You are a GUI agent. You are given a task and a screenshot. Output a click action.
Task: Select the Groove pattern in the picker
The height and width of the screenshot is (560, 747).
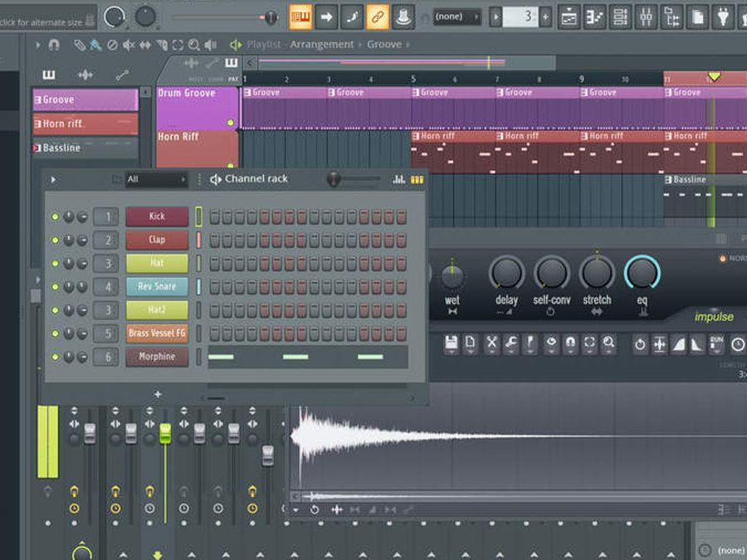[x=85, y=100]
